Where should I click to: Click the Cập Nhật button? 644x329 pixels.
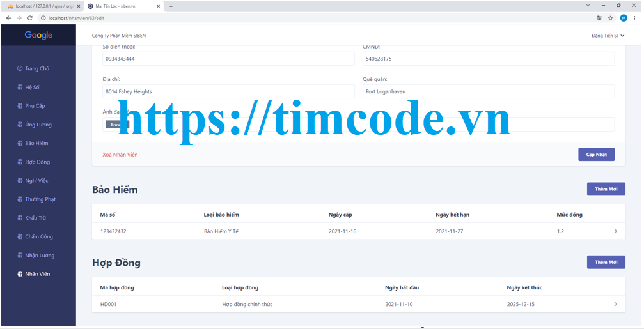point(597,154)
